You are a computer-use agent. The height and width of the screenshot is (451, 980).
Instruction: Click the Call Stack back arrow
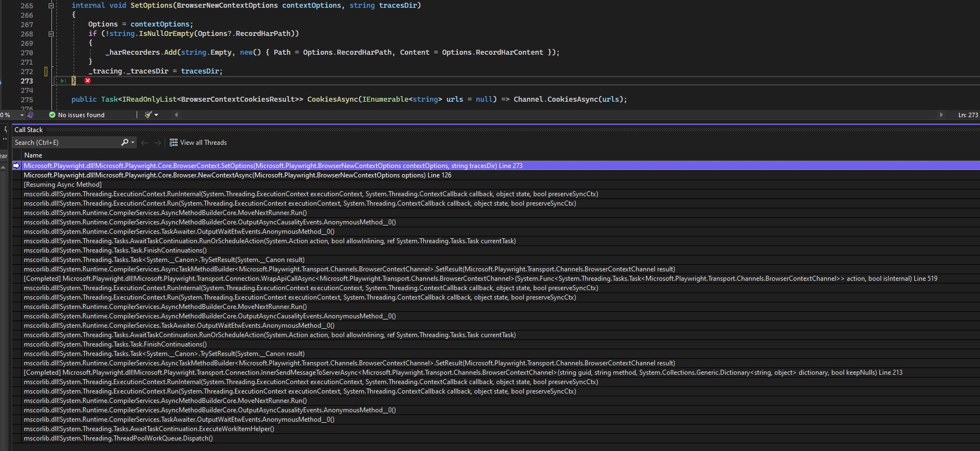pyautogui.click(x=145, y=143)
